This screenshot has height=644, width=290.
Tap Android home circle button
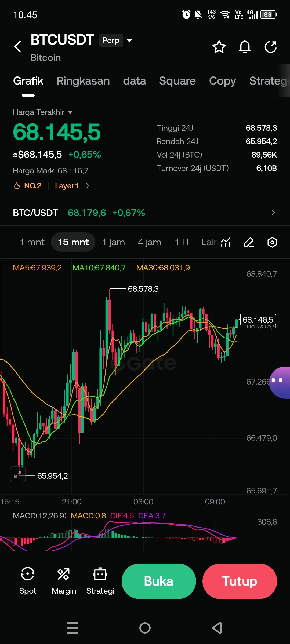145,628
